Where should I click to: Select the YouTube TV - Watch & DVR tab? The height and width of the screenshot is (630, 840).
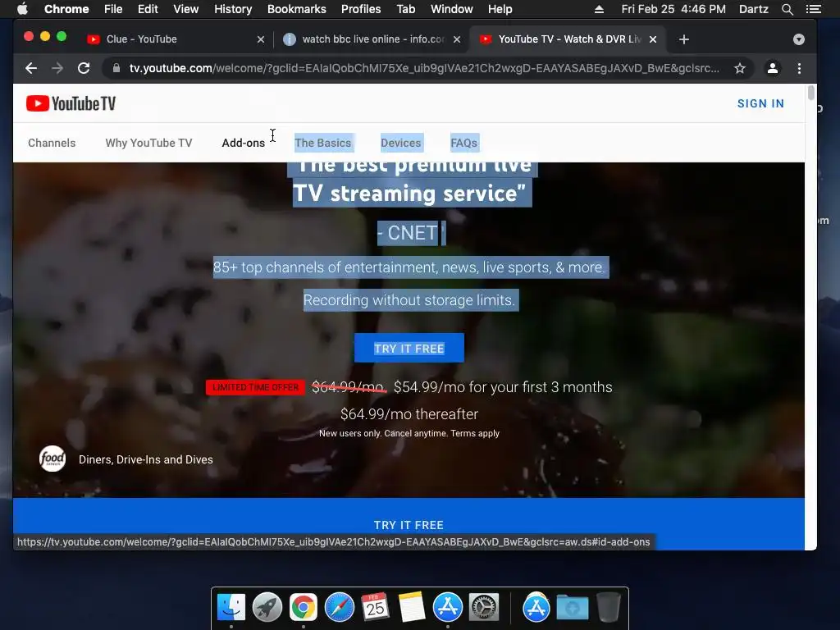[568, 39]
